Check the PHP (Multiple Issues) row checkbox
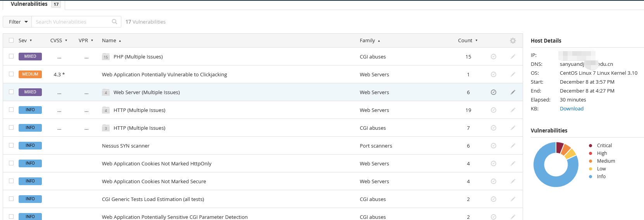 [11, 56]
